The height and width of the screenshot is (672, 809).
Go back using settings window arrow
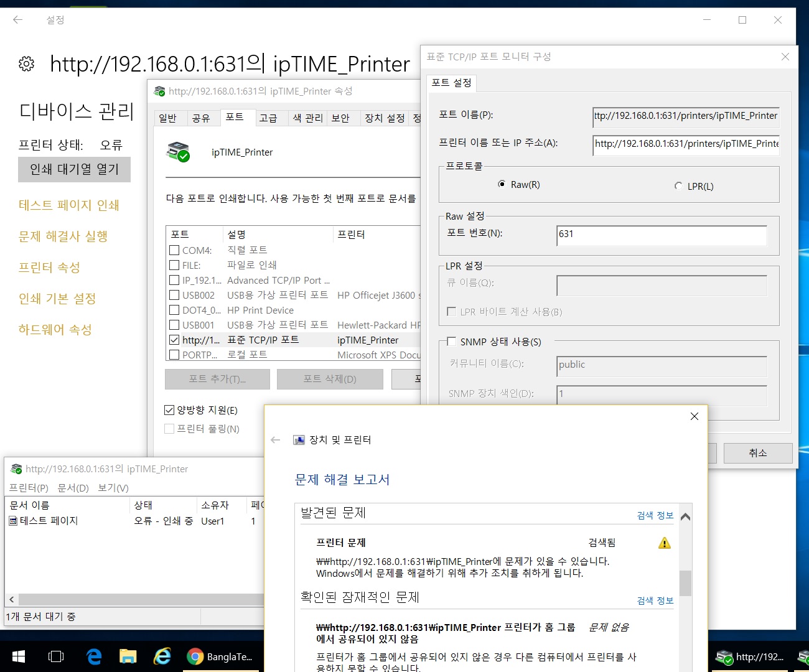pyautogui.click(x=17, y=20)
